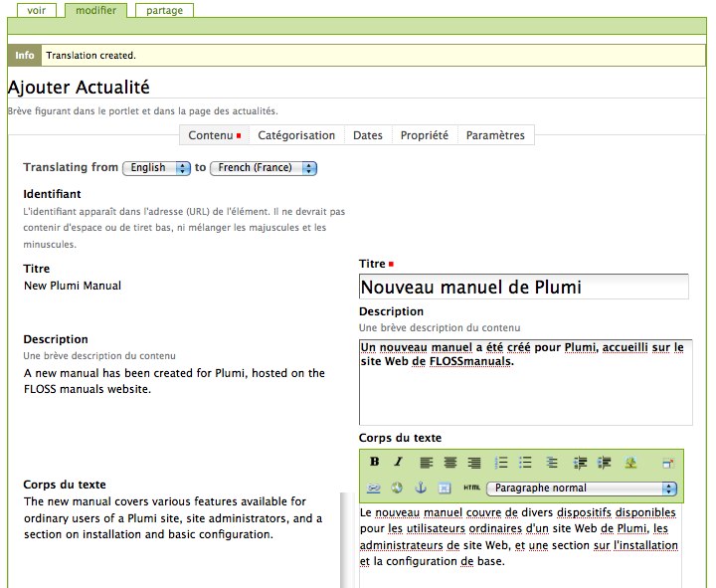Switch to the Catégorisation tab

point(296,135)
